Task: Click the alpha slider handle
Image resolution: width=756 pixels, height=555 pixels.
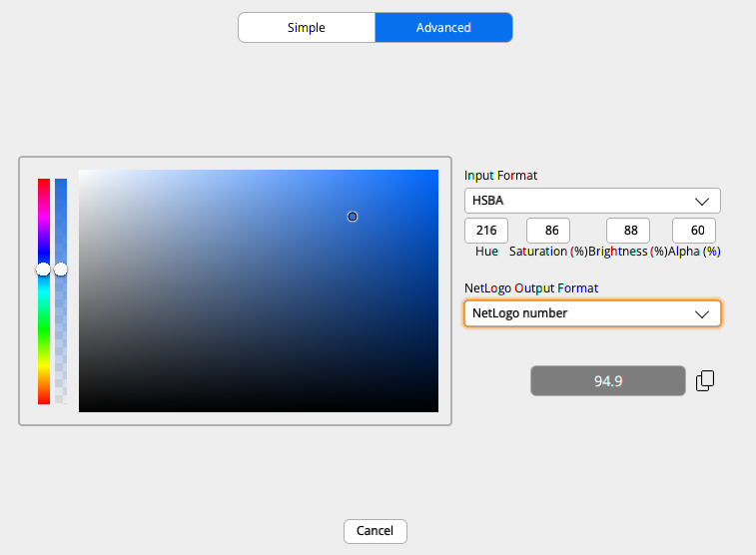Action: tap(61, 270)
